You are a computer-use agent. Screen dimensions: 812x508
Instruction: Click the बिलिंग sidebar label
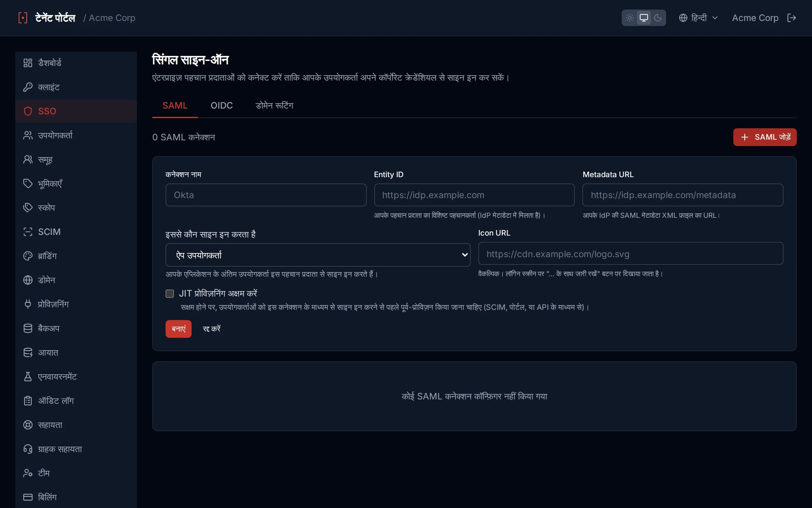click(47, 497)
